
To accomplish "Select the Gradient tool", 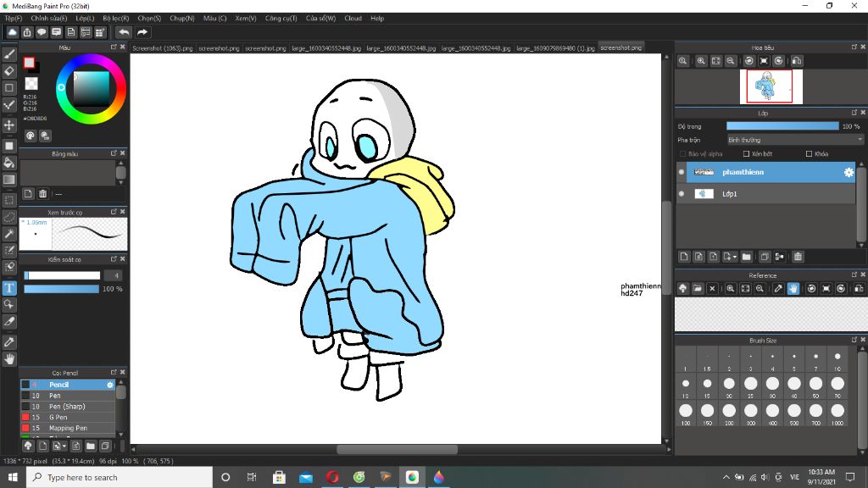I will (x=9, y=180).
